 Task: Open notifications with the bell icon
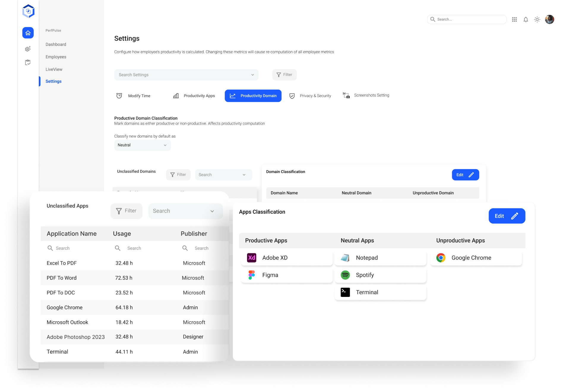[x=526, y=19]
